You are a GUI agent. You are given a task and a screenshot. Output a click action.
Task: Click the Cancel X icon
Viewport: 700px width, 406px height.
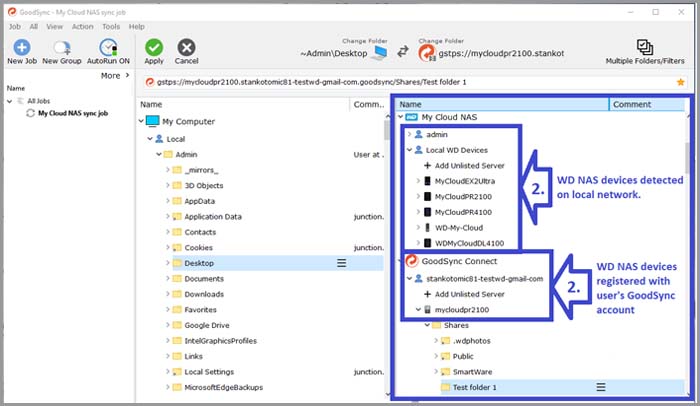tap(187, 47)
